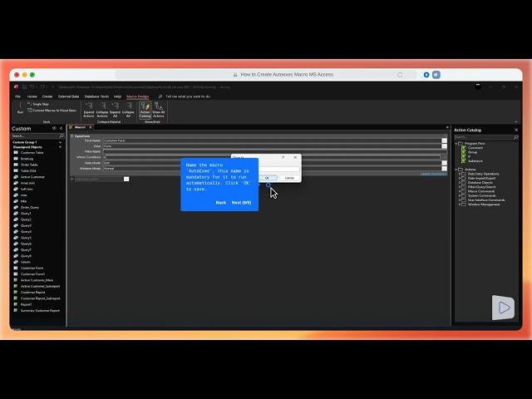Click Convert Macros to Visual Basic
Image resolution: width=532 pixels, height=399 pixels.
52,111
